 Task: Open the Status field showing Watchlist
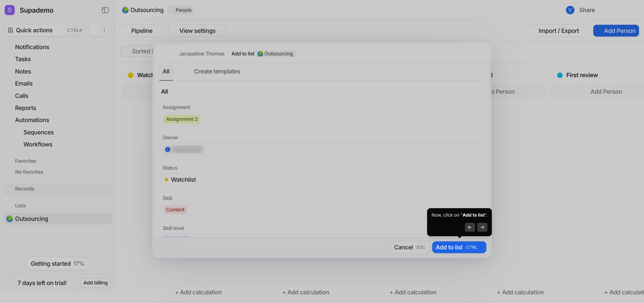[322, 180]
